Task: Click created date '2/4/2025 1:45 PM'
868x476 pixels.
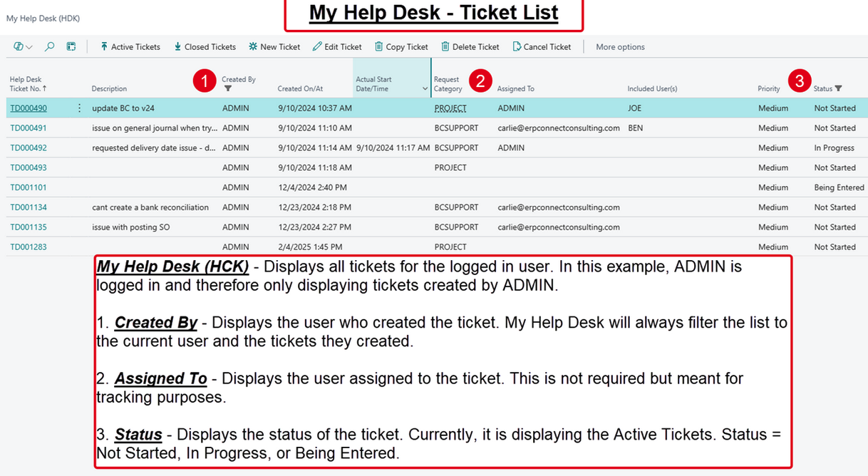Action: [310, 247]
